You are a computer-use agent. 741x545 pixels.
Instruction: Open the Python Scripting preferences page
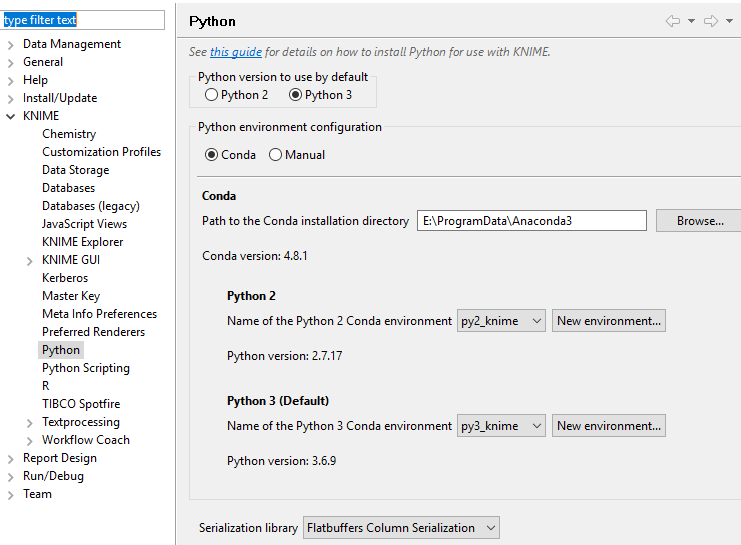[x=86, y=368]
